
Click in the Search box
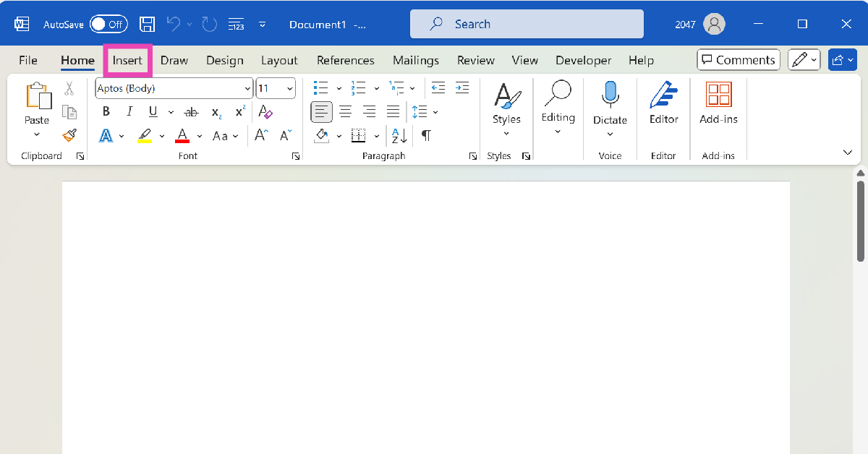[527, 24]
